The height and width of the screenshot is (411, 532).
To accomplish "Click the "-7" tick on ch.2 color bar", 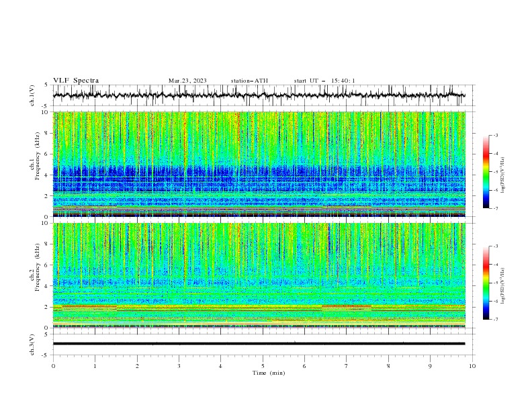I will pyautogui.click(x=496, y=320).
